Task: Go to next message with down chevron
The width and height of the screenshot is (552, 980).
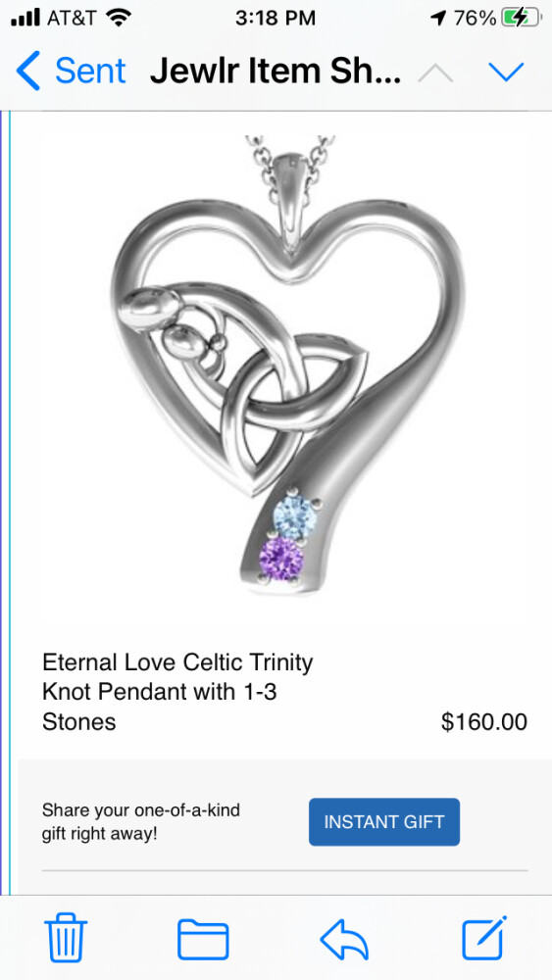Action: [x=506, y=72]
